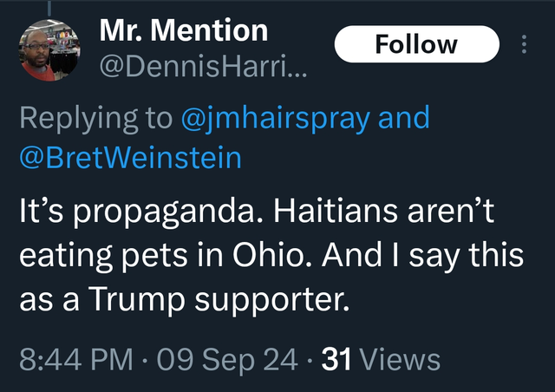The height and width of the screenshot is (392, 555).
Task: Click the 'Replying to' label text
Action: [95, 118]
